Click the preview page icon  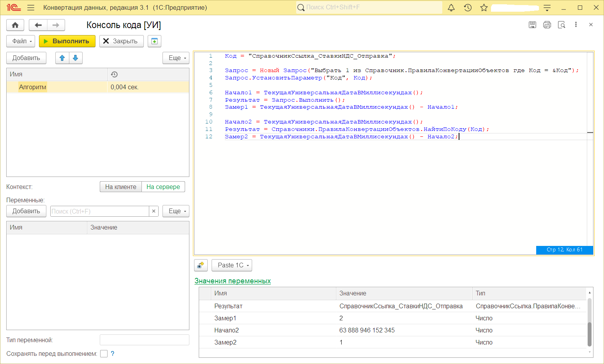[x=562, y=25]
